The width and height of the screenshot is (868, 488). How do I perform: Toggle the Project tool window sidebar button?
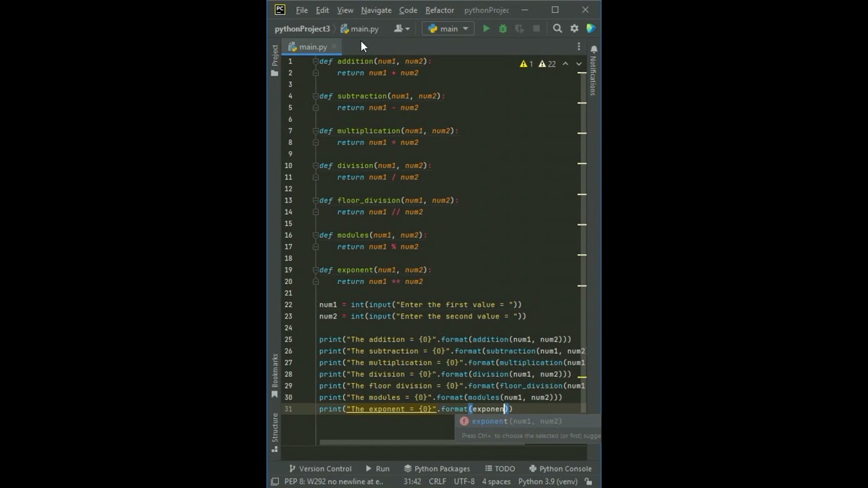[x=275, y=60]
